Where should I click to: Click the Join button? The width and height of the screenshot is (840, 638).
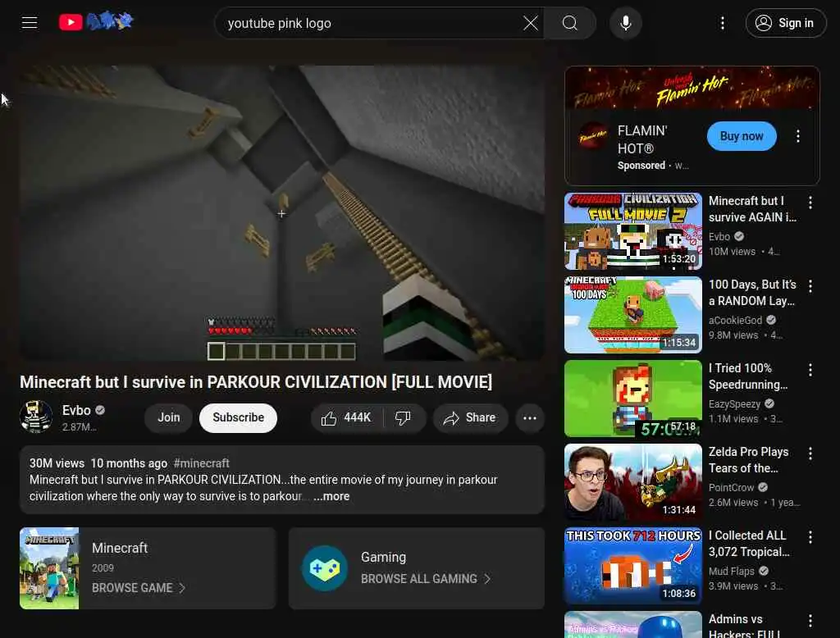[169, 417]
